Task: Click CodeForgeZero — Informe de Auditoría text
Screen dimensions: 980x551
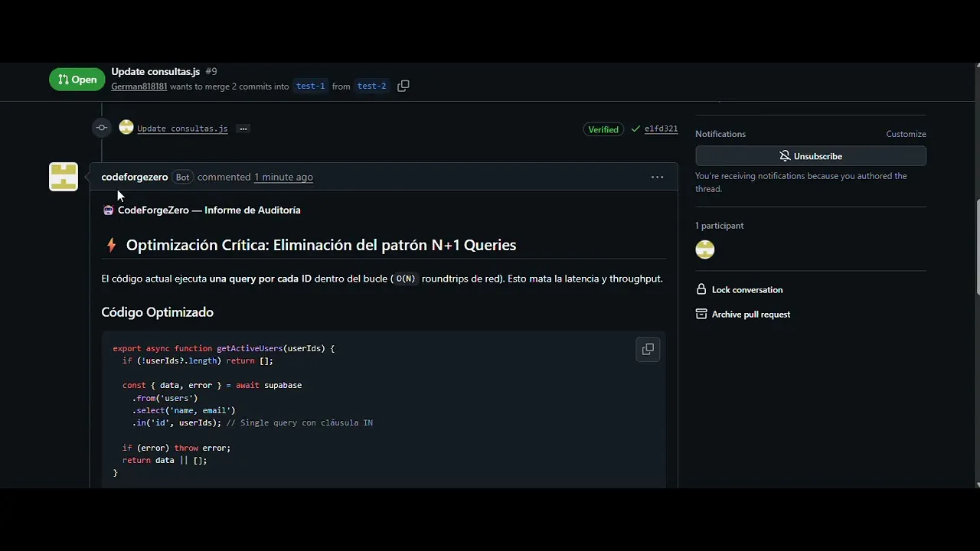Action: pos(209,210)
